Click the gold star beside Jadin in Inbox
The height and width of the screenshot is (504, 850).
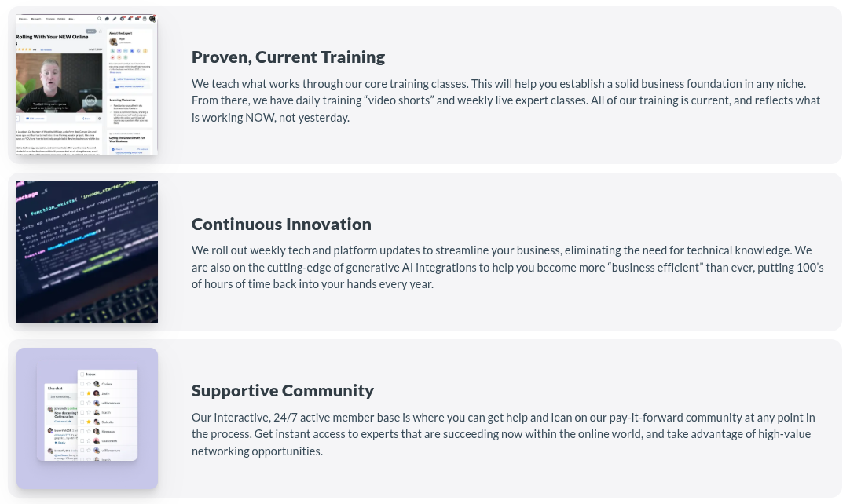point(89,393)
